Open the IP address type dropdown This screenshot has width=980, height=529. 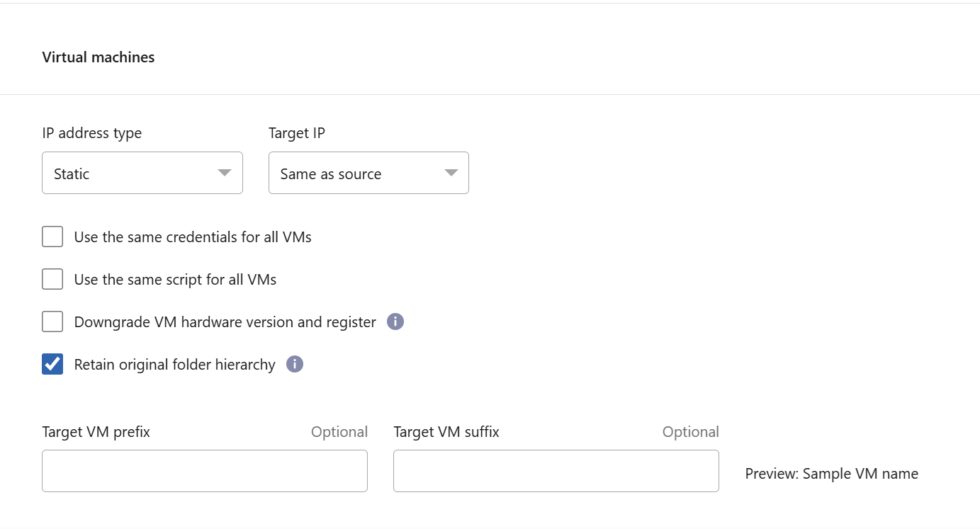click(142, 174)
